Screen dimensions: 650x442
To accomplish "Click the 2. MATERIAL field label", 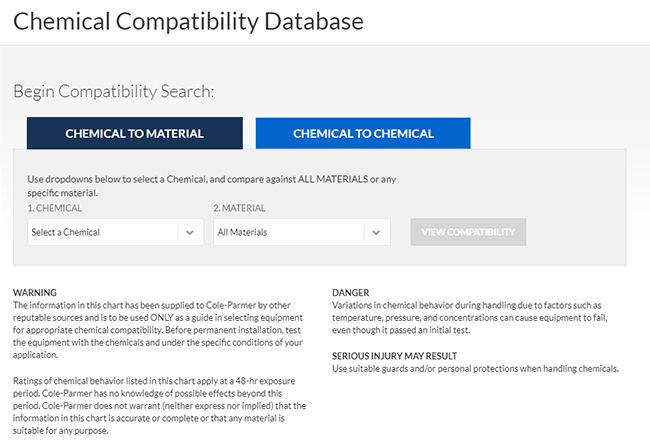I will 241,208.
